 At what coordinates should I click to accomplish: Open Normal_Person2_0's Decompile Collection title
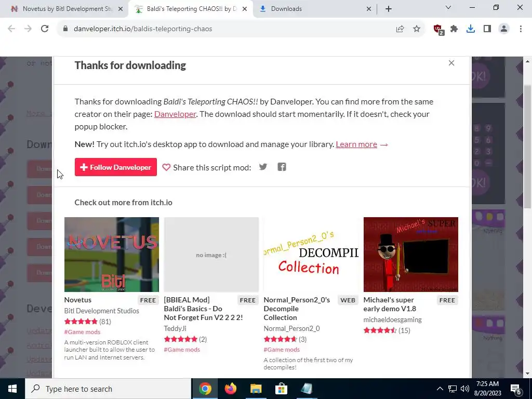pos(297,309)
